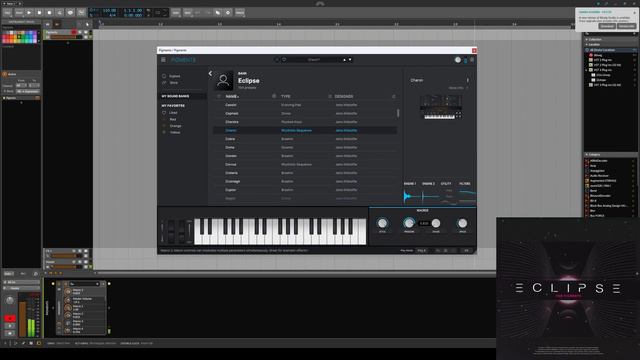Click the preset list scrollbar
The height and width of the screenshot is (360, 640).
[x=398, y=113]
